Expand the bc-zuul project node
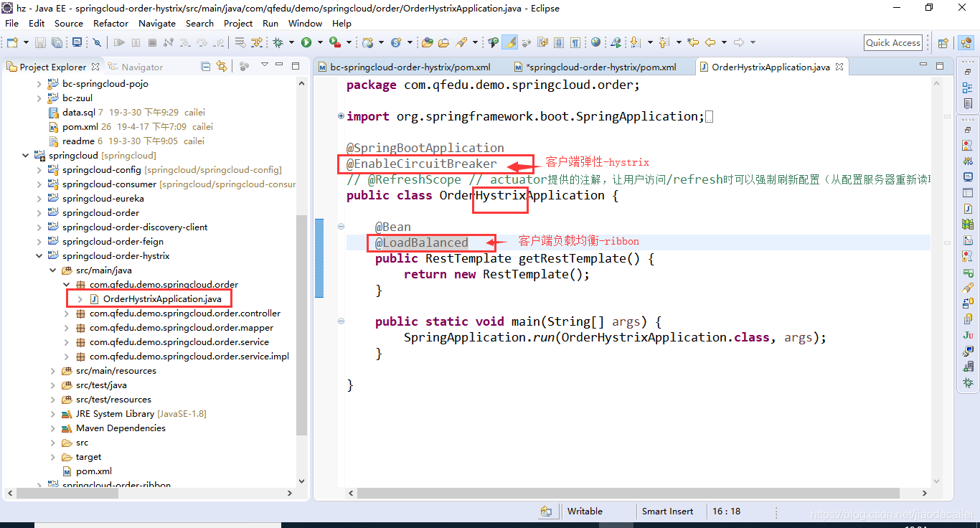 coord(39,98)
